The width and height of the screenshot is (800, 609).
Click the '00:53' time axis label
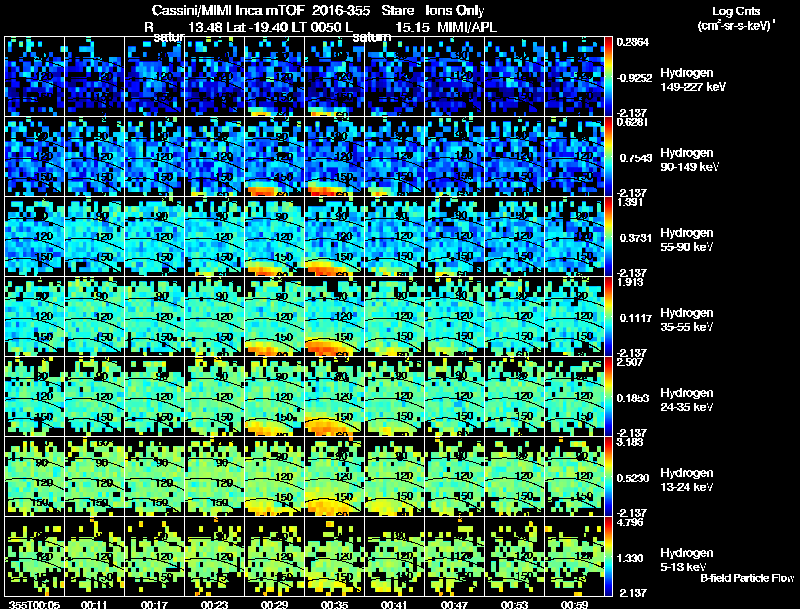point(514,604)
